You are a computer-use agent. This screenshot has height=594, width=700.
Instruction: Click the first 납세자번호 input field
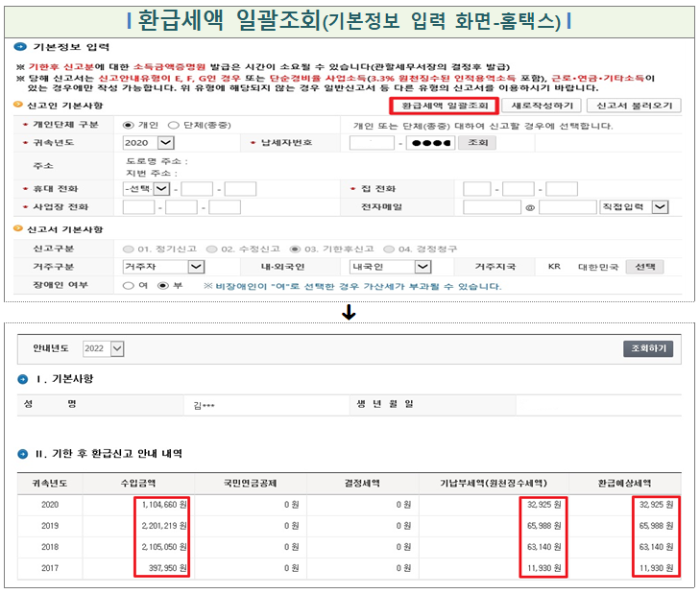(372, 143)
